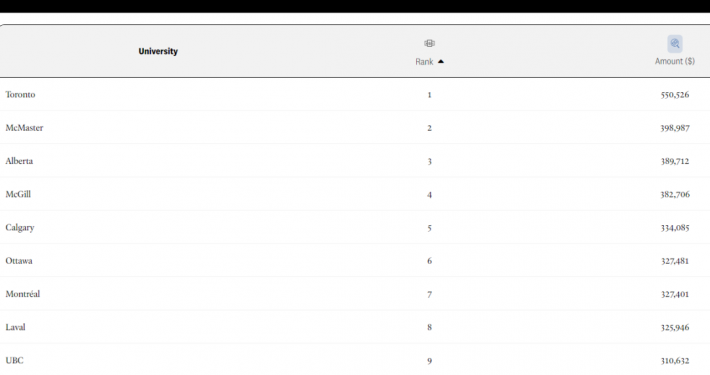Click UBC's amount 310,632

pos(675,361)
